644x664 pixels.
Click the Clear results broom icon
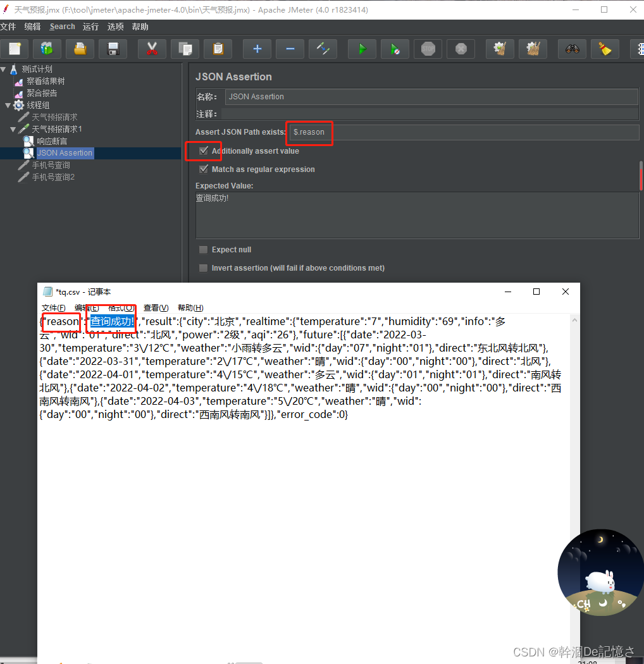pyautogui.click(x=500, y=49)
